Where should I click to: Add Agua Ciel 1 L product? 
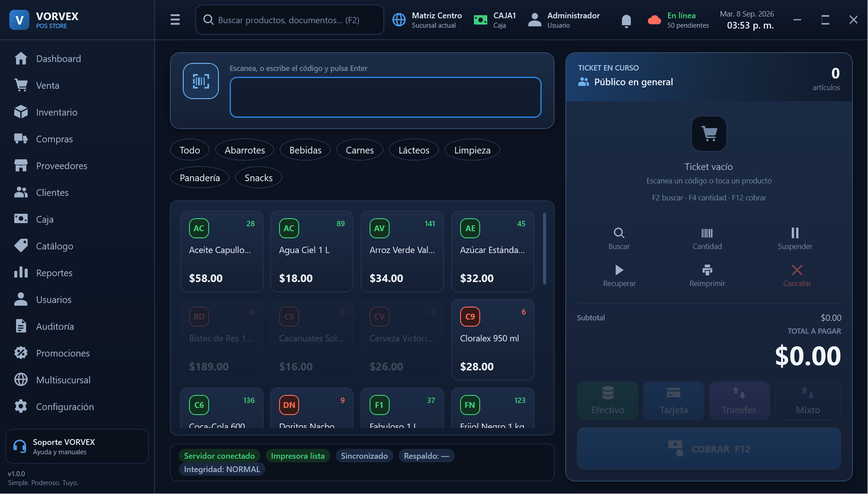(312, 251)
